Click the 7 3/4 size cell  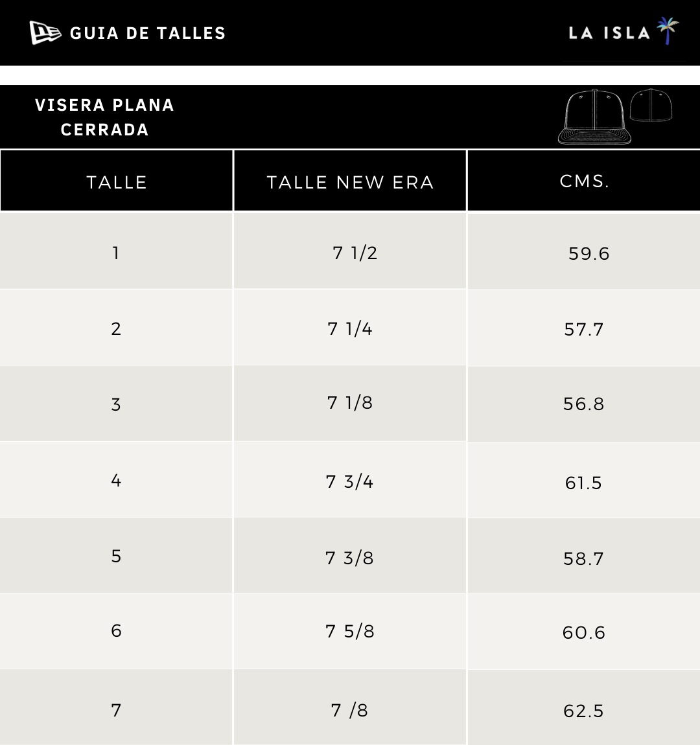350,479
